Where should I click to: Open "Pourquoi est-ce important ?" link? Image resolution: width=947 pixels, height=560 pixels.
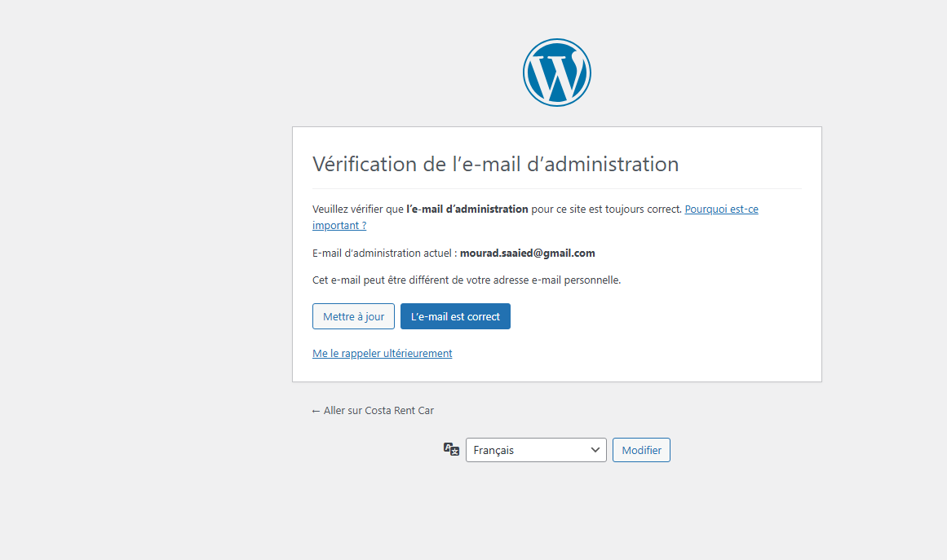[x=721, y=209]
